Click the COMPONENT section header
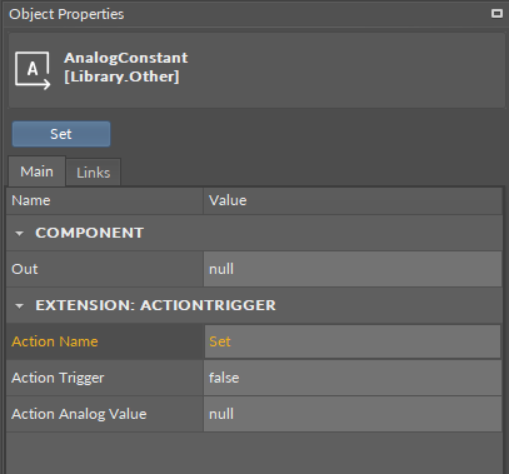Image resolution: width=509 pixels, height=474 pixels. click(x=254, y=233)
